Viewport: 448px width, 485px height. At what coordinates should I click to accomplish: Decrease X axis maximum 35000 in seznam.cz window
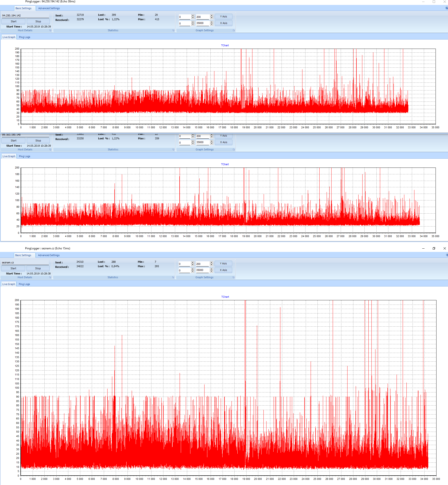click(211, 271)
